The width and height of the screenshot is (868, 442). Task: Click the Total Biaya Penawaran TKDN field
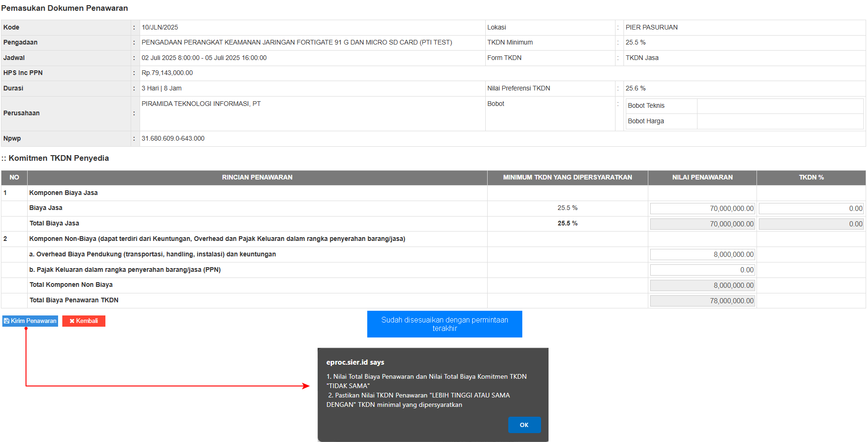(x=702, y=301)
